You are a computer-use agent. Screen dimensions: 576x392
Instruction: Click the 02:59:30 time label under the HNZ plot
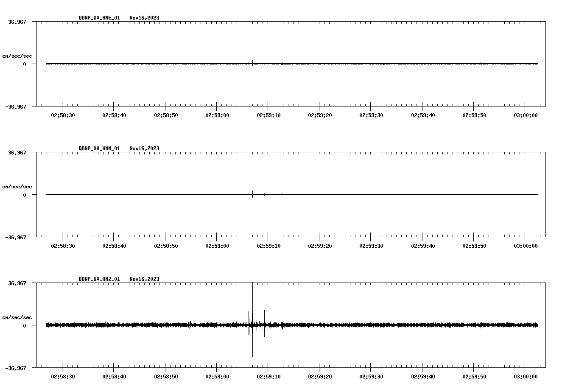click(x=371, y=376)
